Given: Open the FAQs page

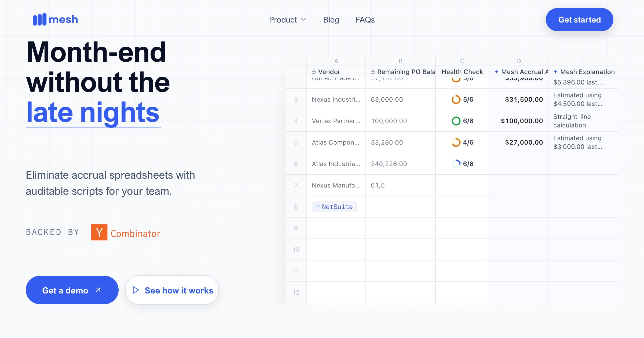Looking at the screenshot, I should click(365, 20).
